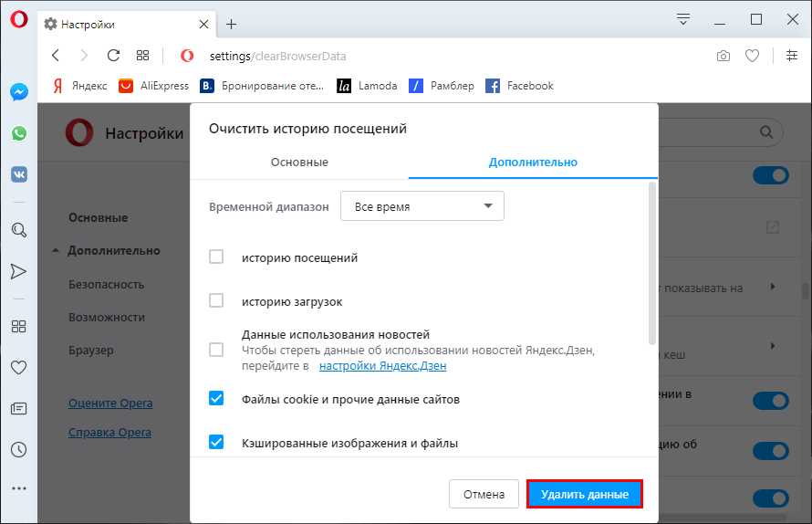Image resolution: width=812 pixels, height=524 pixels.
Task: Open the Lamoda bookmark
Action: pyautogui.click(x=367, y=86)
